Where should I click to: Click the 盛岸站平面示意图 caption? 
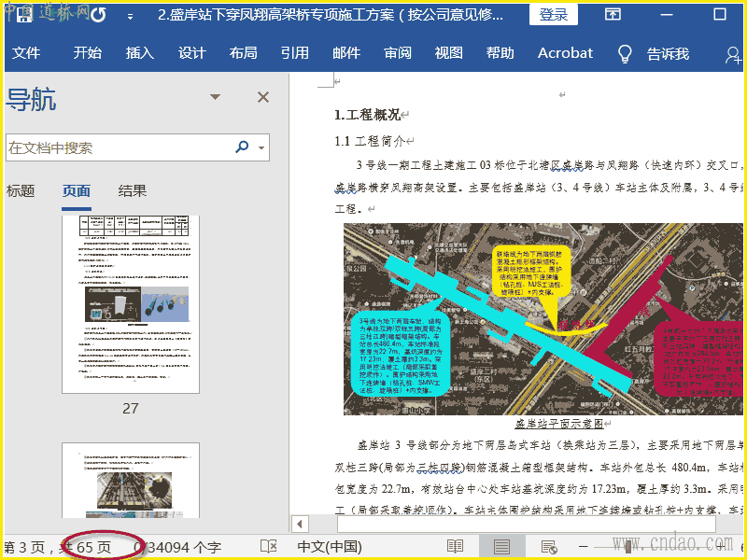[558, 424]
